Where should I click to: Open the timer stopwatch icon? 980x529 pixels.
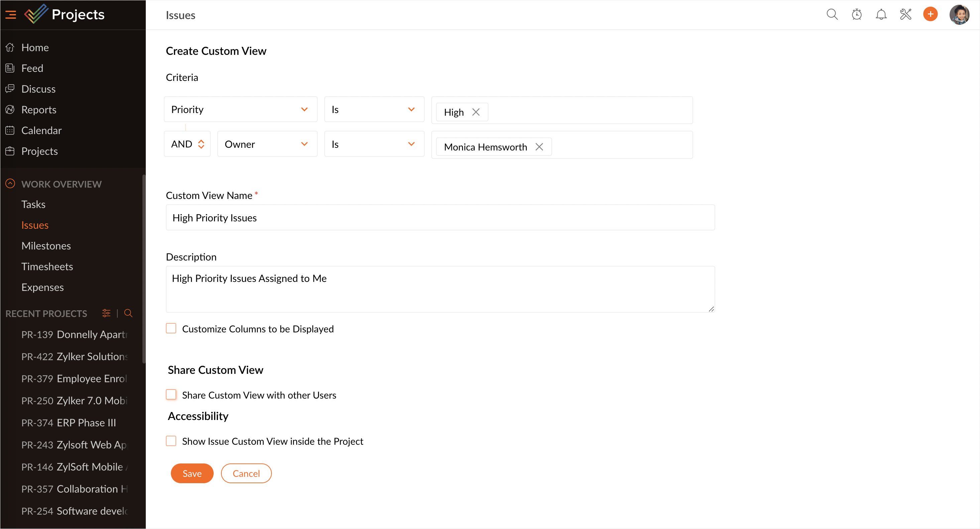pos(856,14)
